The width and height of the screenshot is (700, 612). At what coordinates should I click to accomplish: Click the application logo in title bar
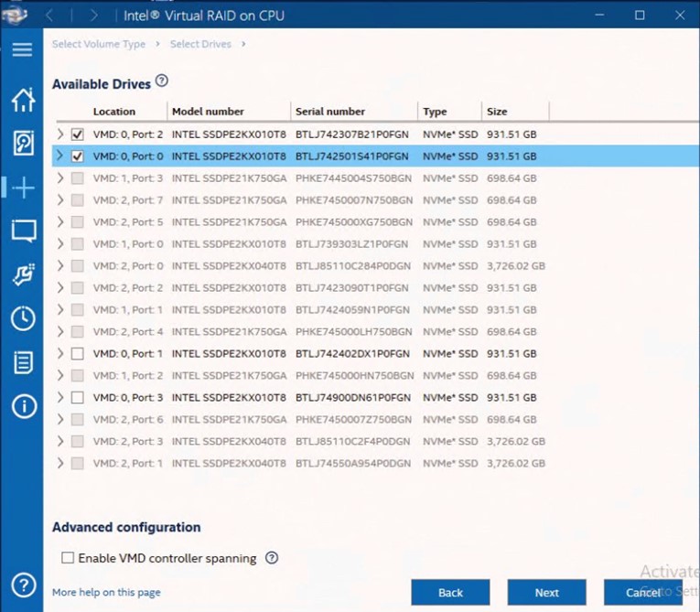15,15
